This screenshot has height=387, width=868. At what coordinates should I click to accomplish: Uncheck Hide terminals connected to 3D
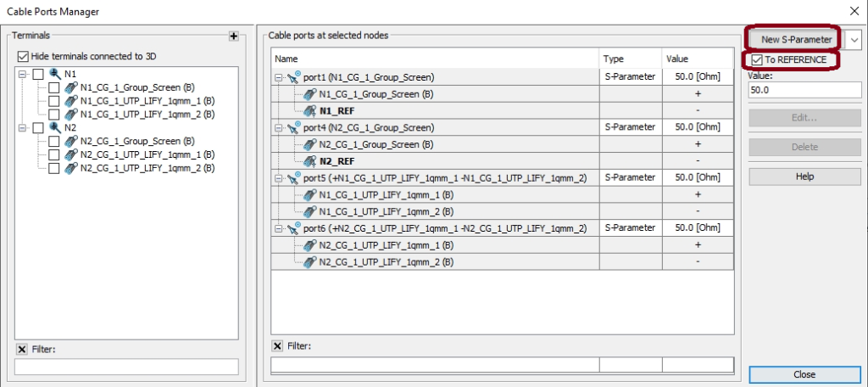(x=23, y=56)
